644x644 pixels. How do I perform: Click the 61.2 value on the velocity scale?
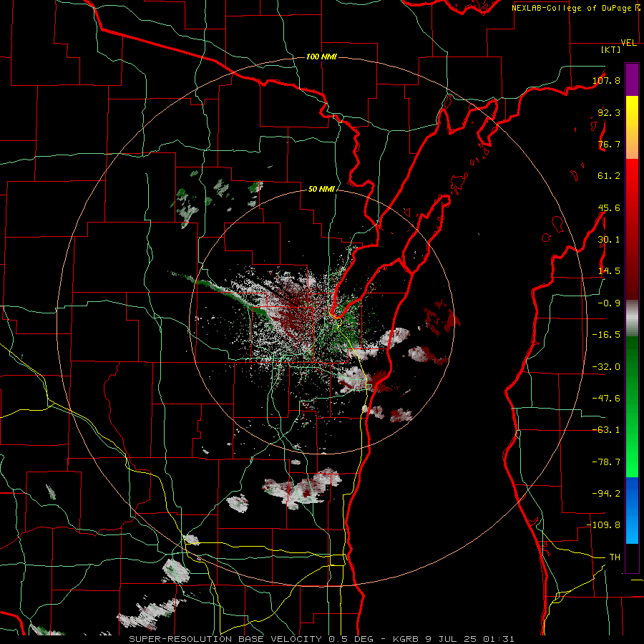pyautogui.click(x=609, y=176)
